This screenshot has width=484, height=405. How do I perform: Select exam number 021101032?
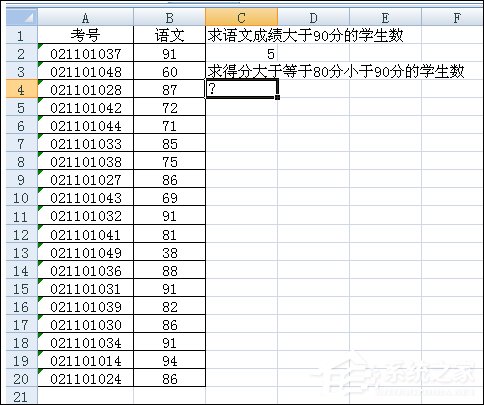tap(86, 215)
